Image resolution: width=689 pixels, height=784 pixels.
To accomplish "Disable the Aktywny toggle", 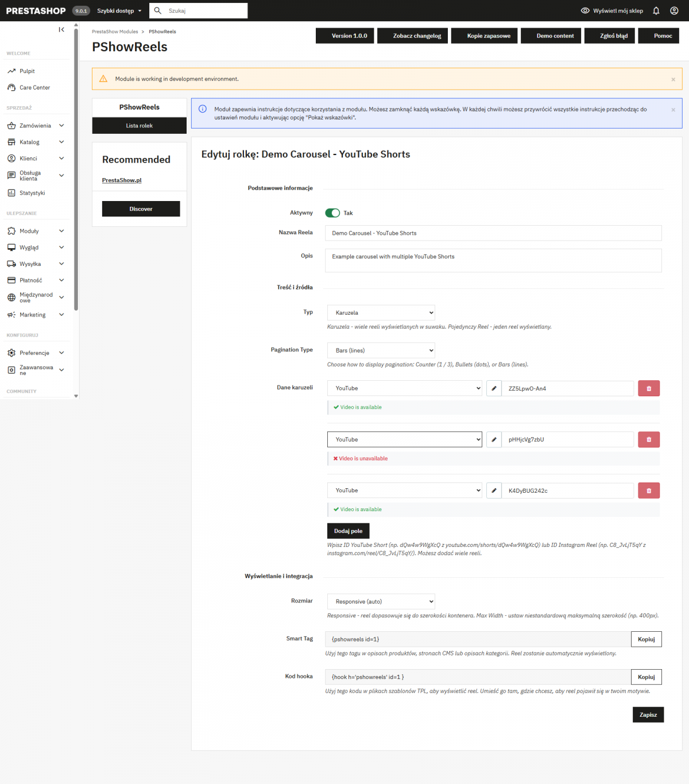I will [x=332, y=213].
